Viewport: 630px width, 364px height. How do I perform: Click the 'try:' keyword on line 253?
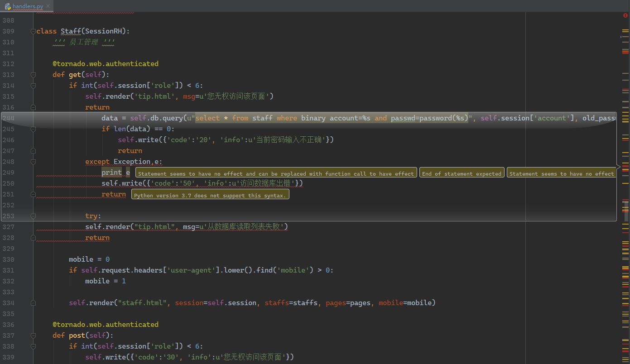pyautogui.click(x=93, y=216)
